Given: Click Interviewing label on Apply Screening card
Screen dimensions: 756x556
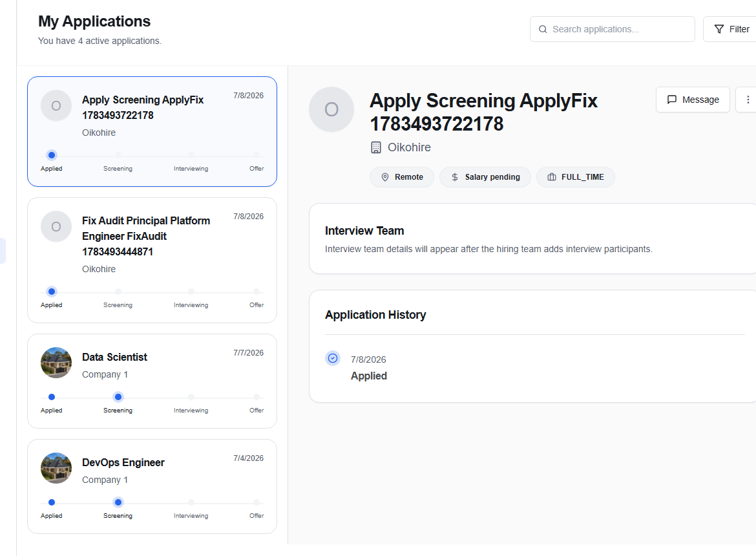Looking at the screenshot, I should pyautogui.click(x=191, y=169).
